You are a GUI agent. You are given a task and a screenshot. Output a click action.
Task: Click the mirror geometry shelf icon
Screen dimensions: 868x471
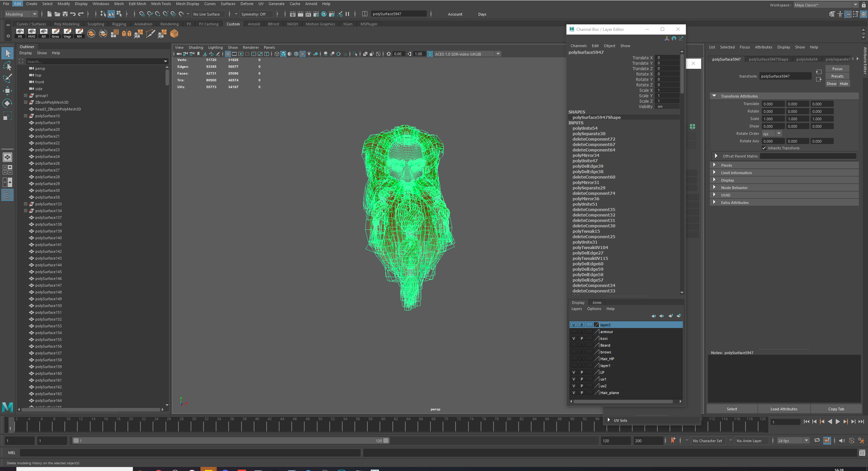pos(127,33)
